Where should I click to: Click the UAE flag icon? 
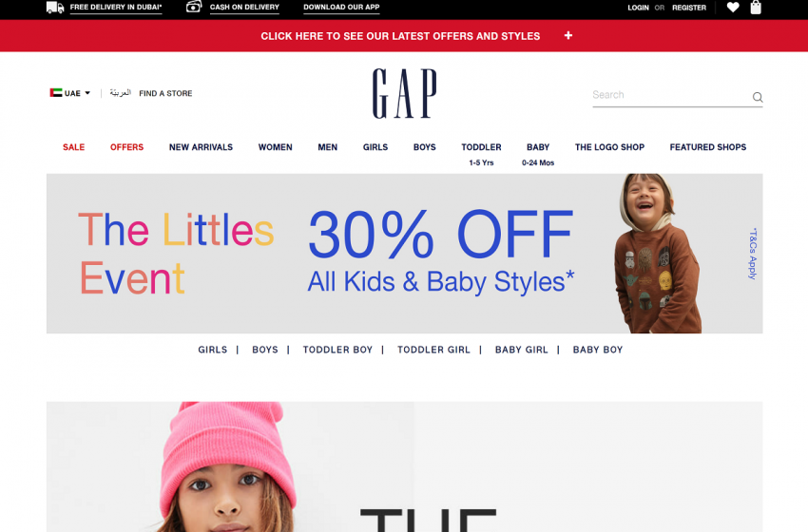click(x=56, y=93)
